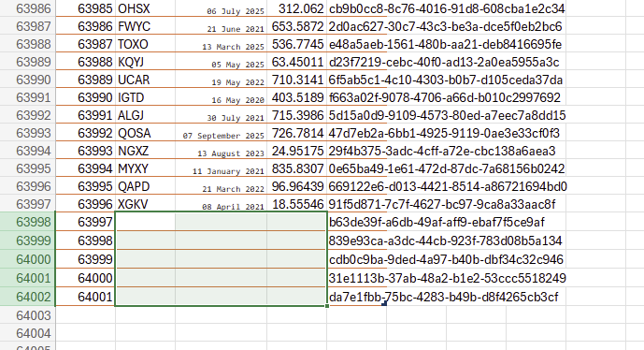Click the cell with text KQYJ
This screenshot has height=350, width=644.
(x=146, y=62)
